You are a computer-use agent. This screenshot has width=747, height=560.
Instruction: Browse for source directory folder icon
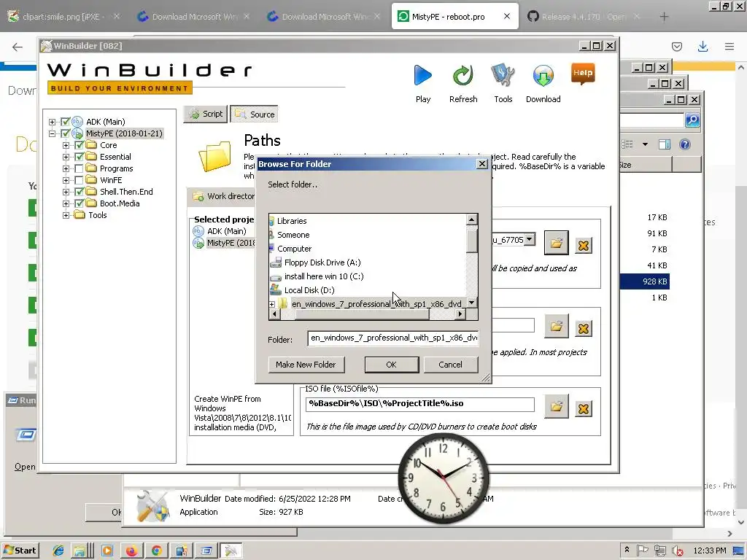557,244
